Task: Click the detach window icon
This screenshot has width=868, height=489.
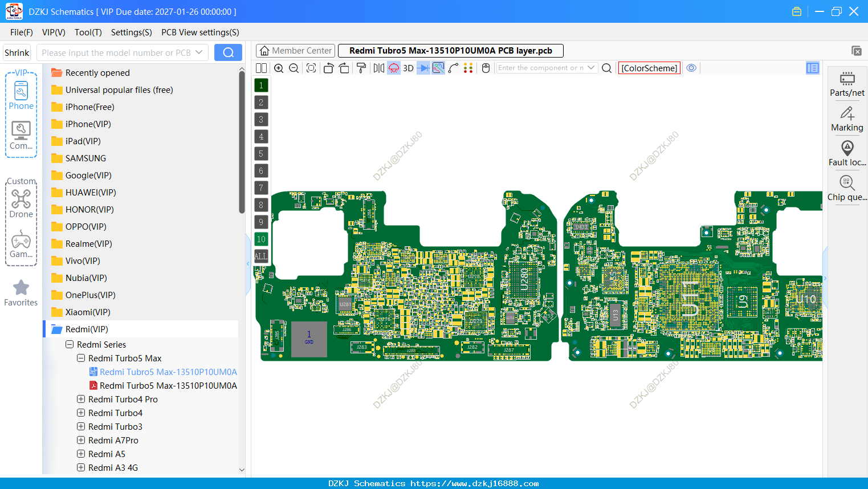Action: click(x=857, y=51)
